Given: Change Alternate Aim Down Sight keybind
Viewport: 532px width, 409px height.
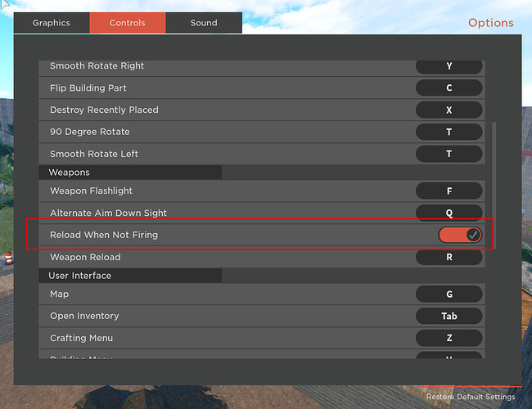Looking at the screenshot, I should point(449,213).
